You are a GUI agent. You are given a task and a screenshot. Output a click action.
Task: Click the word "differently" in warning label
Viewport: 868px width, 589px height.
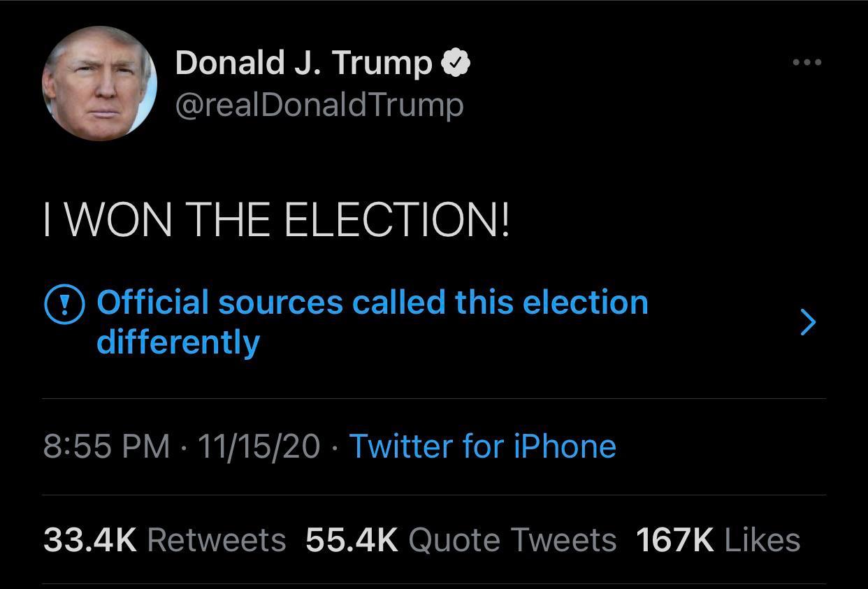coord(178,342)
